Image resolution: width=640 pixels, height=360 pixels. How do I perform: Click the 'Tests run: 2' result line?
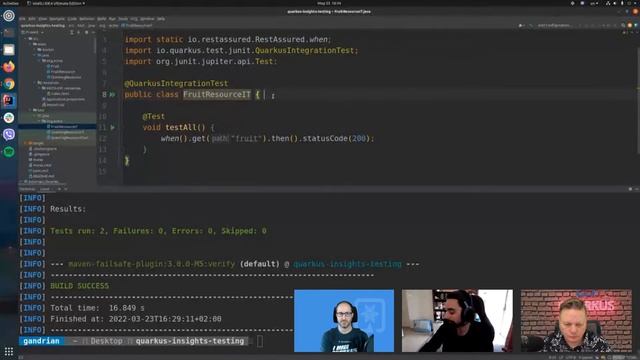[158, 231]
